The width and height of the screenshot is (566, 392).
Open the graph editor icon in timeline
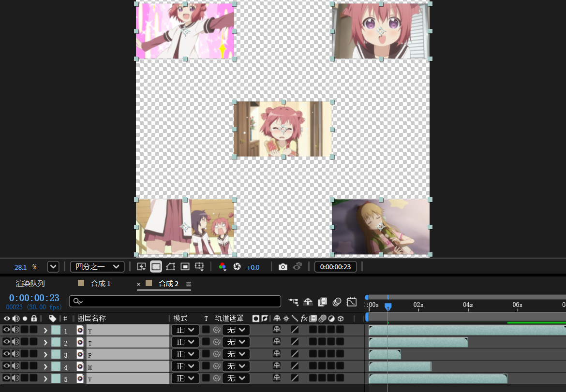352,302
